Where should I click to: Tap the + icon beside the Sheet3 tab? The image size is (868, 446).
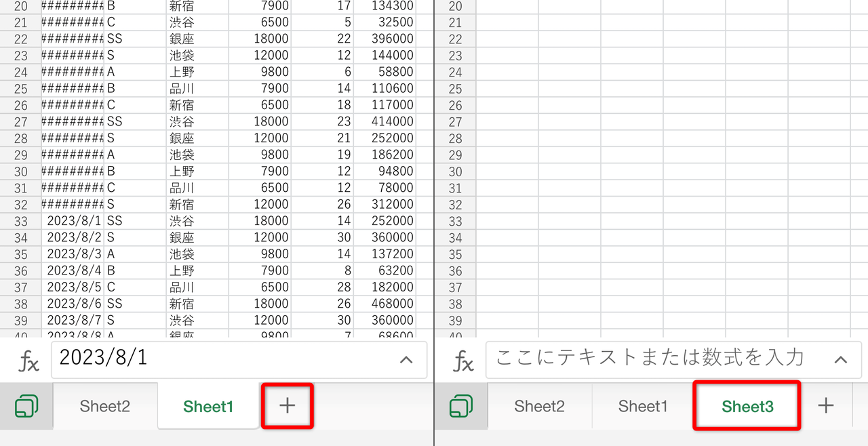click(825, 406)
